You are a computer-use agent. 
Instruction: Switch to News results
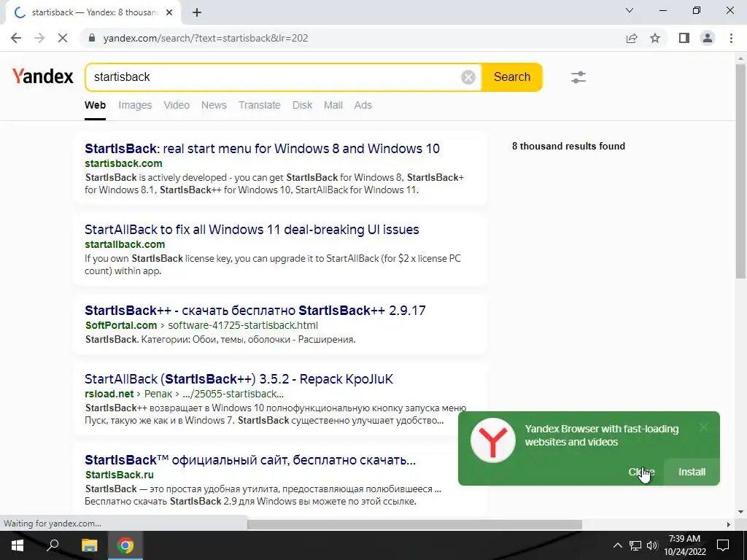(x=214, y=105)
